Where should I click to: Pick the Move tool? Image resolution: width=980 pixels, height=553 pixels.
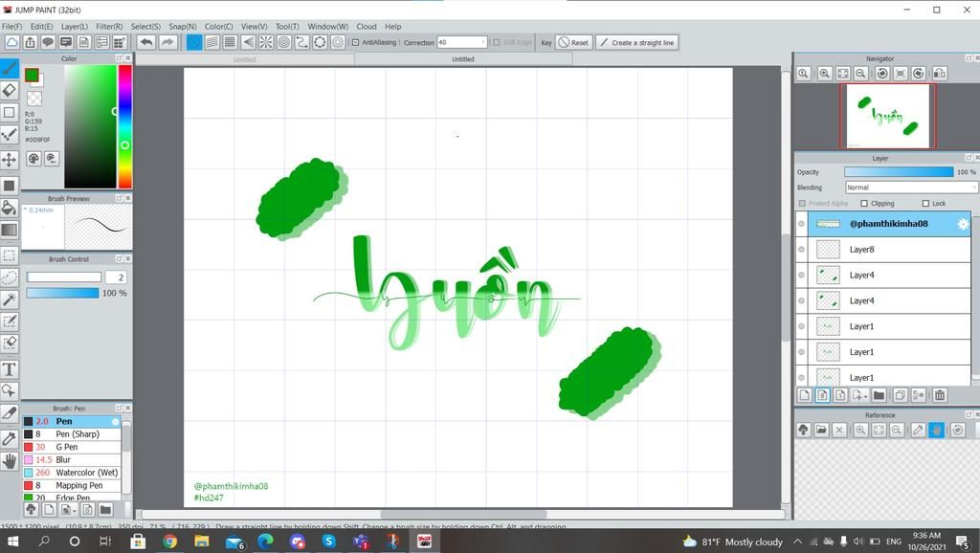10,160
